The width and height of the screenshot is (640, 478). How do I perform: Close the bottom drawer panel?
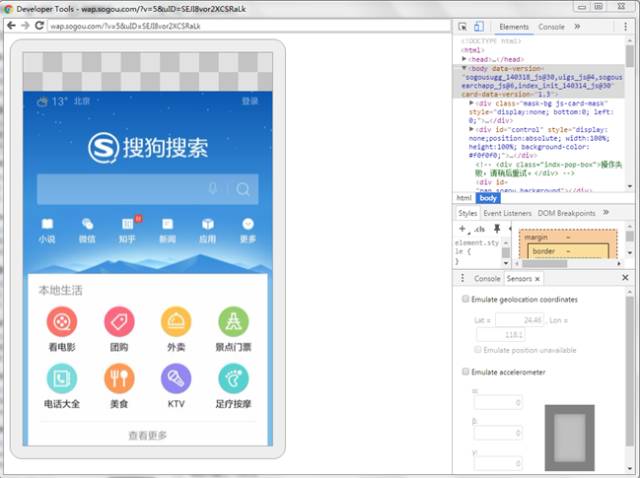(625, 278)
